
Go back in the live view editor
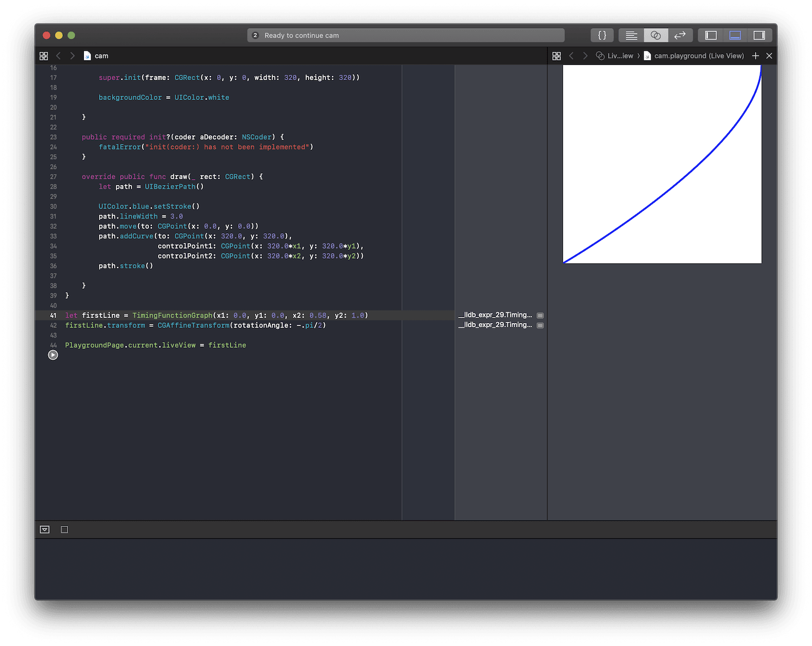pos(571,56)
